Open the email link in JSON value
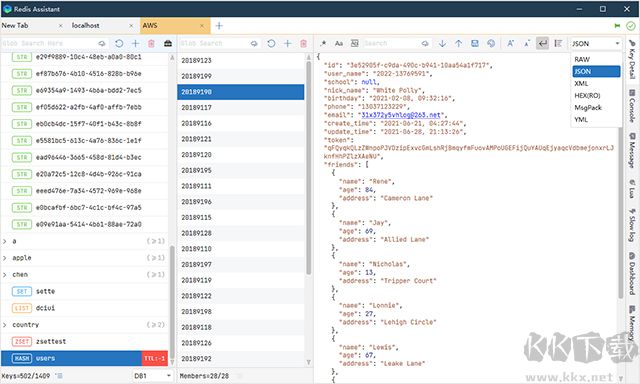 pos(400,115)
